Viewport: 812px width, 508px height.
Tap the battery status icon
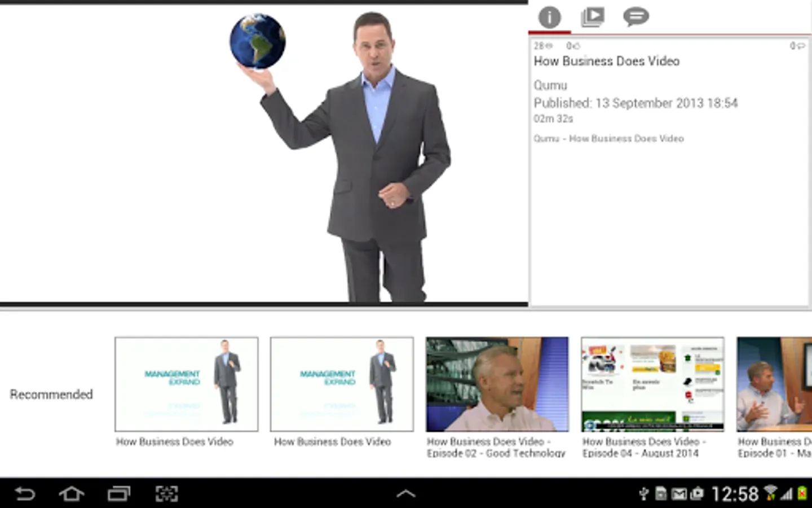(802, 494)
